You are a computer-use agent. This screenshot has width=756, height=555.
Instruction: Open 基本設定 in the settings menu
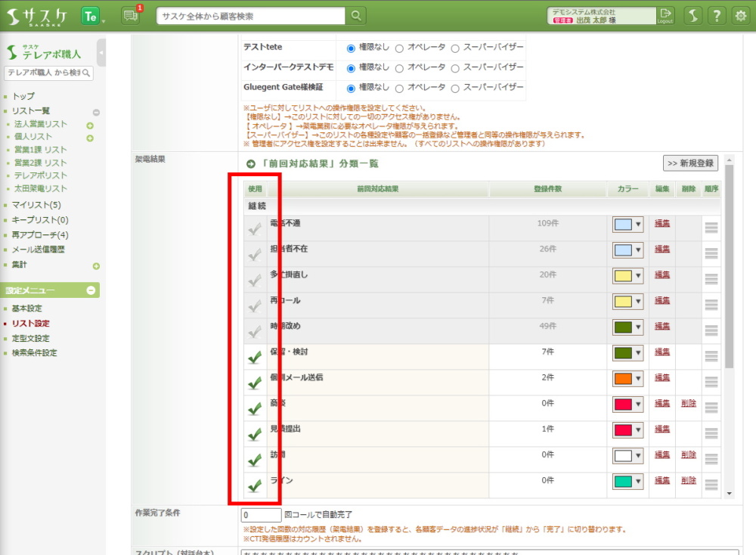click(27, 309)
